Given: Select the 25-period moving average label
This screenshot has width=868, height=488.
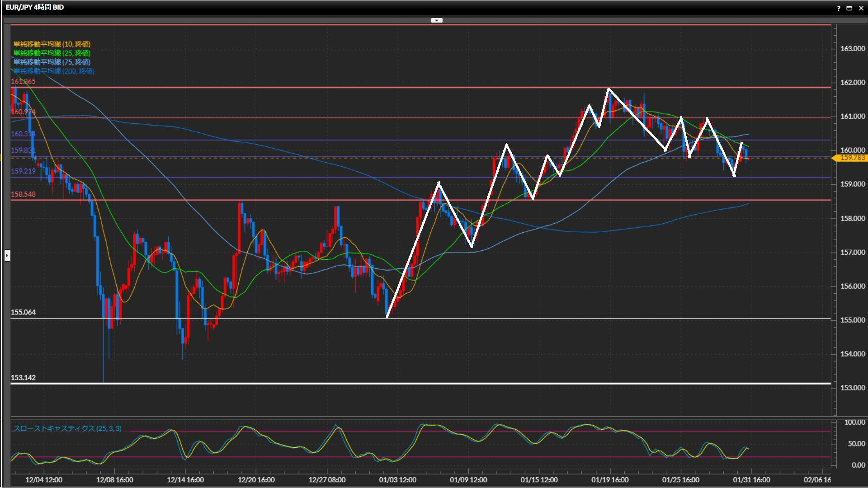Looking at the screenshot, I should coord(52,53).
